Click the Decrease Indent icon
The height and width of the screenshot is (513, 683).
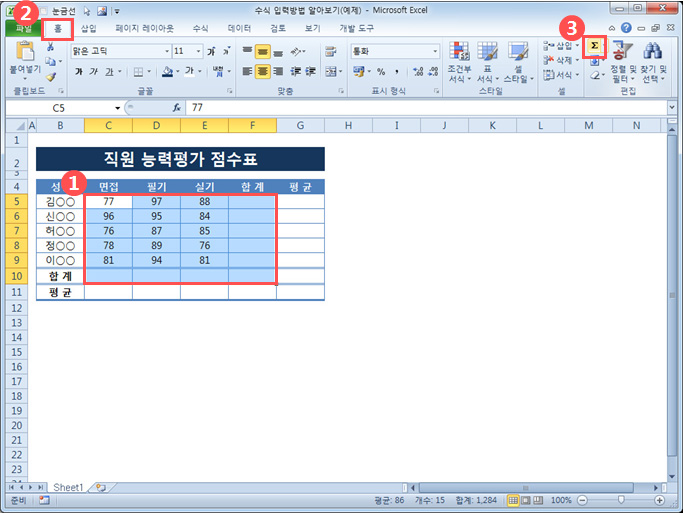[295, 71]
